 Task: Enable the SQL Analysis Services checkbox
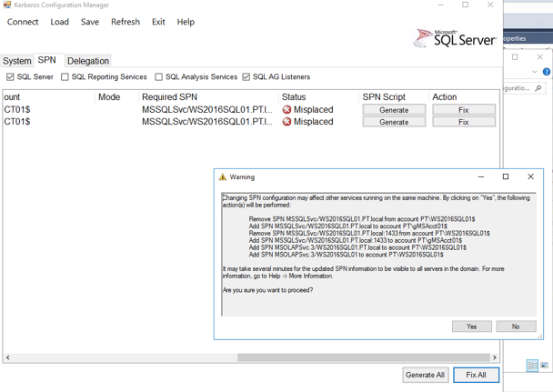point(158,77)
